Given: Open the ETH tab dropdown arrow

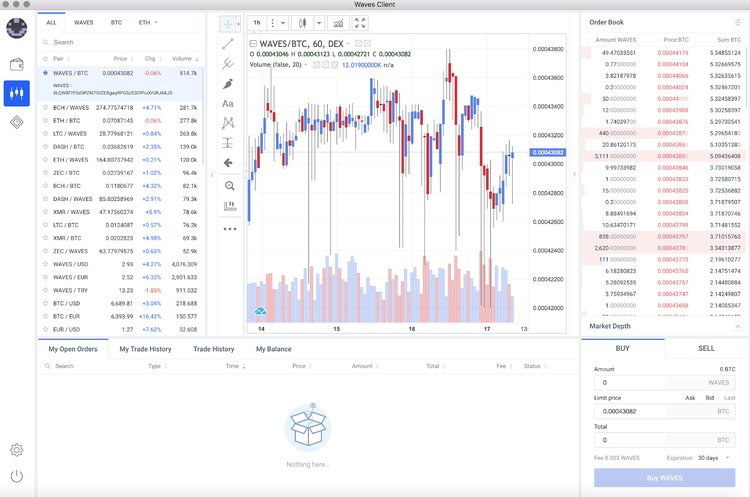Looking at the screenshot, I should click(x=158, y=21).
